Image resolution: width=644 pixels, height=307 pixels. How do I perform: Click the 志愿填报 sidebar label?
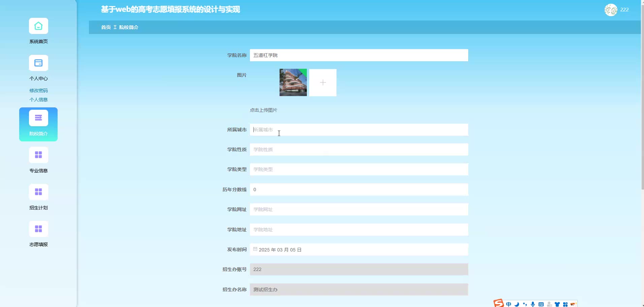coord(38,244)
